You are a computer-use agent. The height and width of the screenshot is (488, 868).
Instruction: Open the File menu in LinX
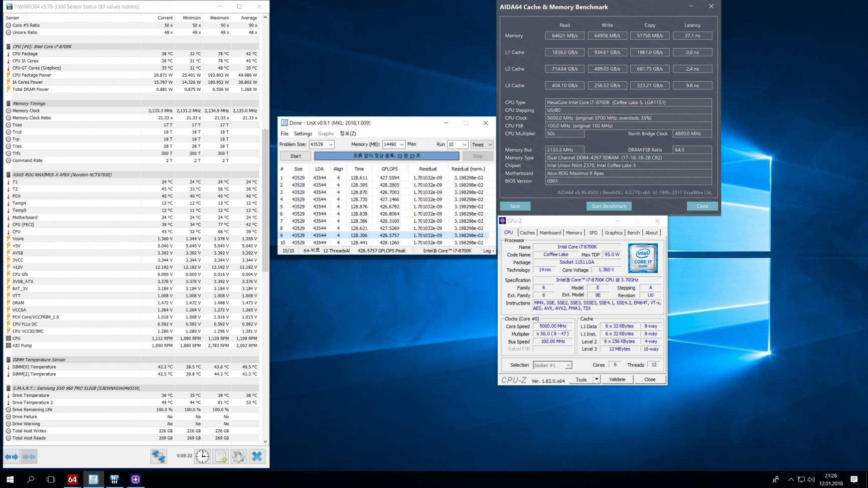(x=284, y=133)
